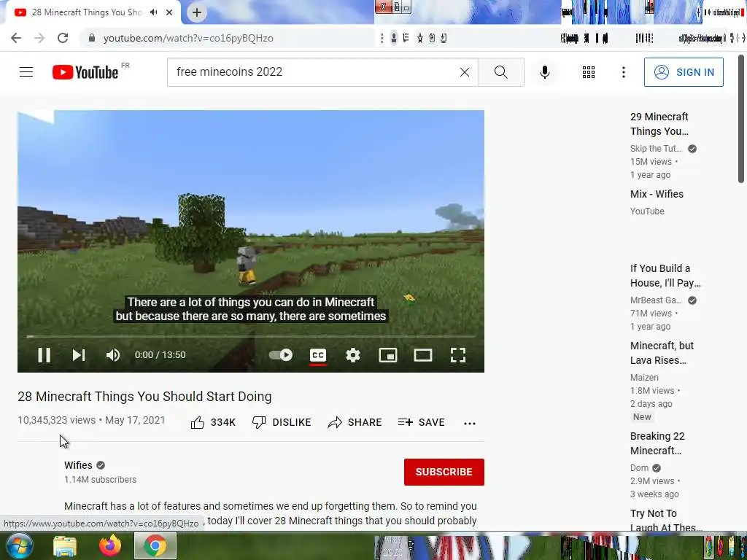Toggle the autoplay switch

281,355
